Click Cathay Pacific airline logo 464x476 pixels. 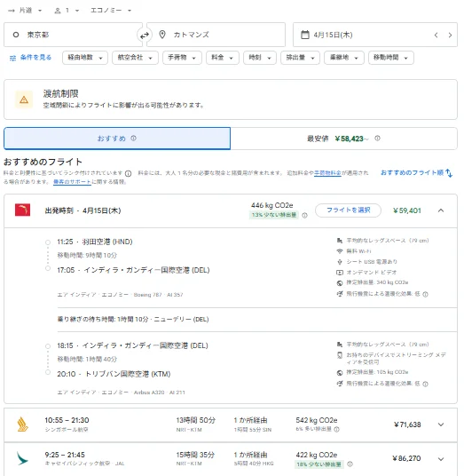tap(22, 458)
